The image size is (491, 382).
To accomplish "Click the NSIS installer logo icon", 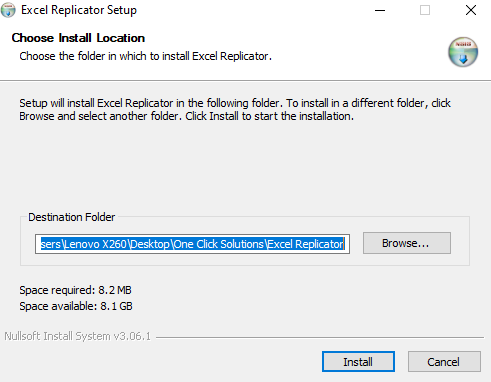I will click(x=463, y=52).
